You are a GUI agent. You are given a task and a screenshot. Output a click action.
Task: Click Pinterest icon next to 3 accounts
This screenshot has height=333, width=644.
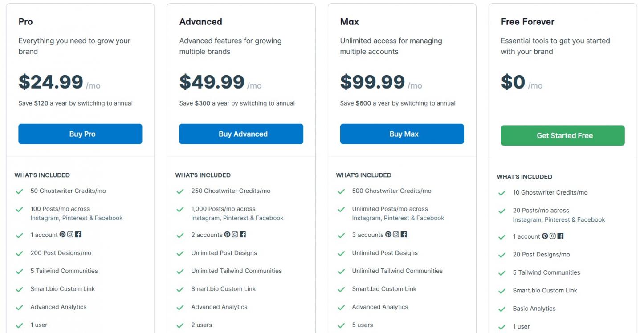(388, 235)
